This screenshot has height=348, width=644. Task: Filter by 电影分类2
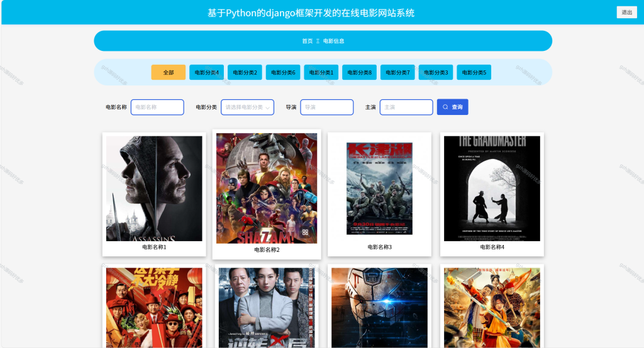(245, 72)
